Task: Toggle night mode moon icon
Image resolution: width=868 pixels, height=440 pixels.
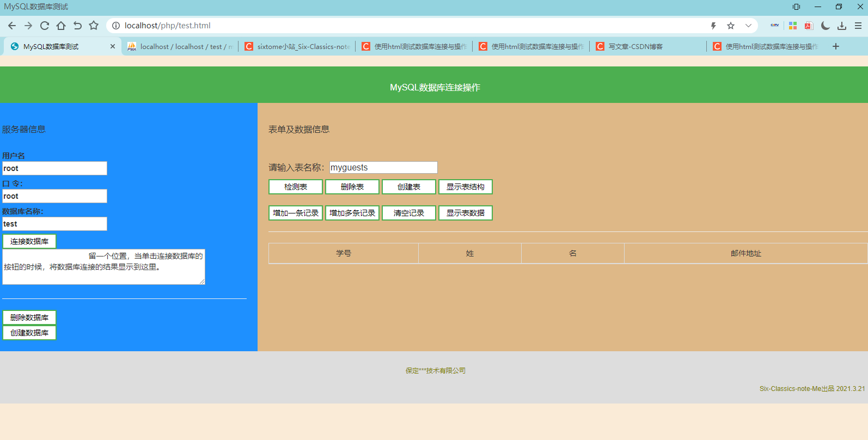Action: 826,26
